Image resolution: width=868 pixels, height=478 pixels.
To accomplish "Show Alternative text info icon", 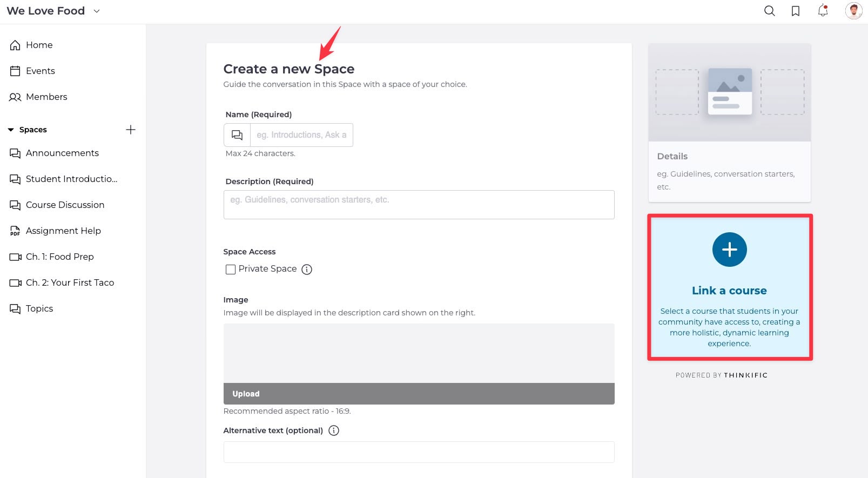I will point(334,430).
